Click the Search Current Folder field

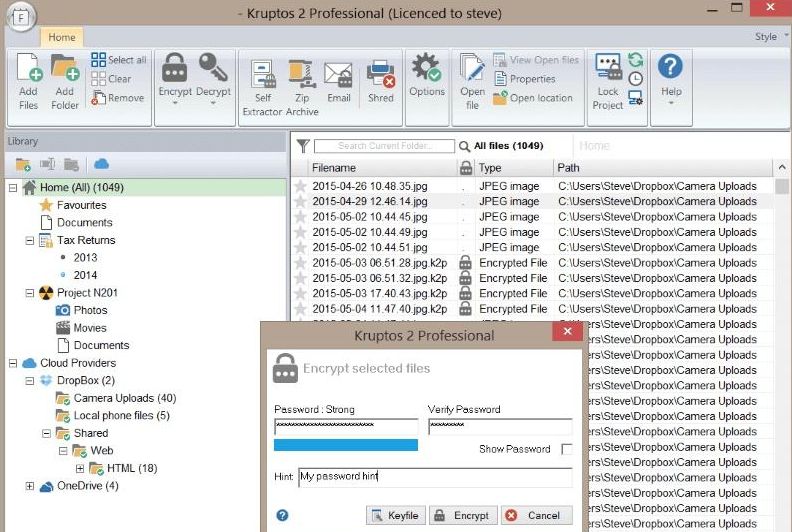click(x=384, y=146)
